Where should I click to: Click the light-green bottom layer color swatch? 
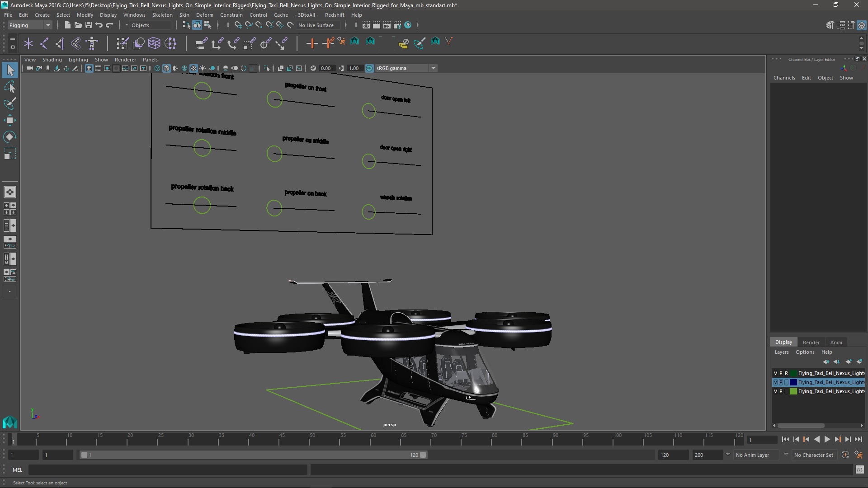pos(793,392)
